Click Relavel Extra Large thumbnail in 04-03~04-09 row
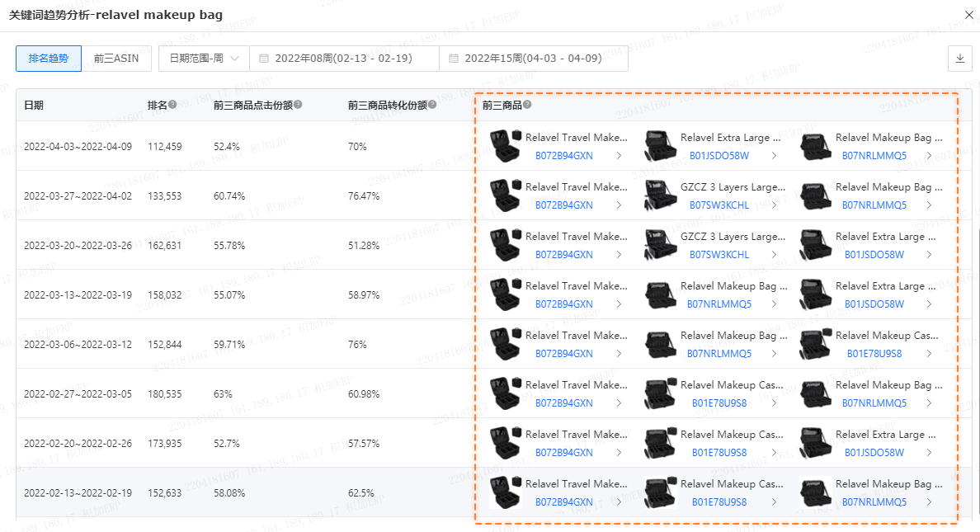The height and width of the screenshot is (532, 980). pos(660,146)
